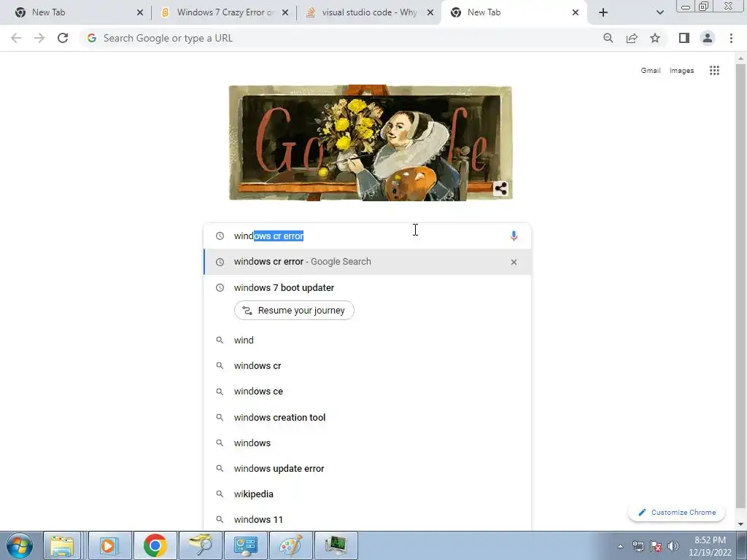Reload the page with the refresh icon
This screenshot has width=747, height=560.
click(x=63, y=38)
